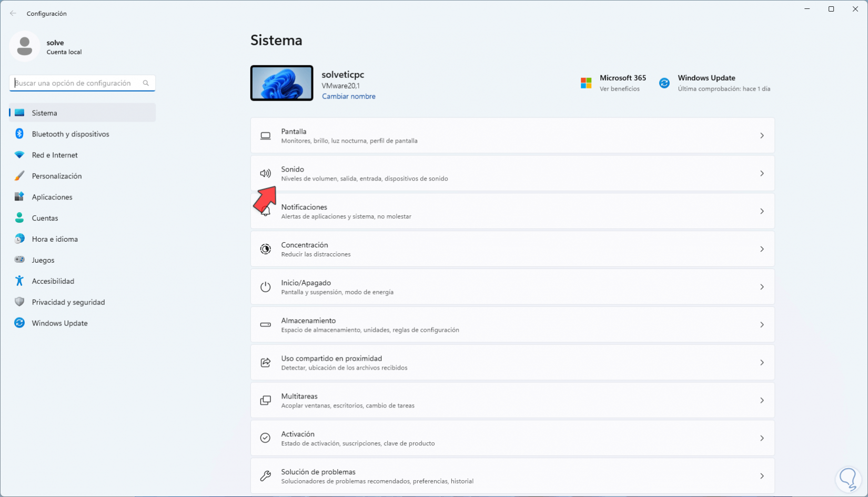Click the search settings input field
The width and height of the screenshot is (868, 497).
pyautogui.click(x=82, y=83)
